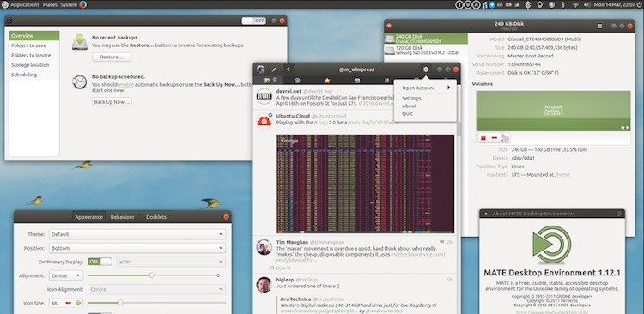The width and height of the screenshot is (644, 314).
Task: Select Storage location in backup sidebar
Action: tap(34, 65)
